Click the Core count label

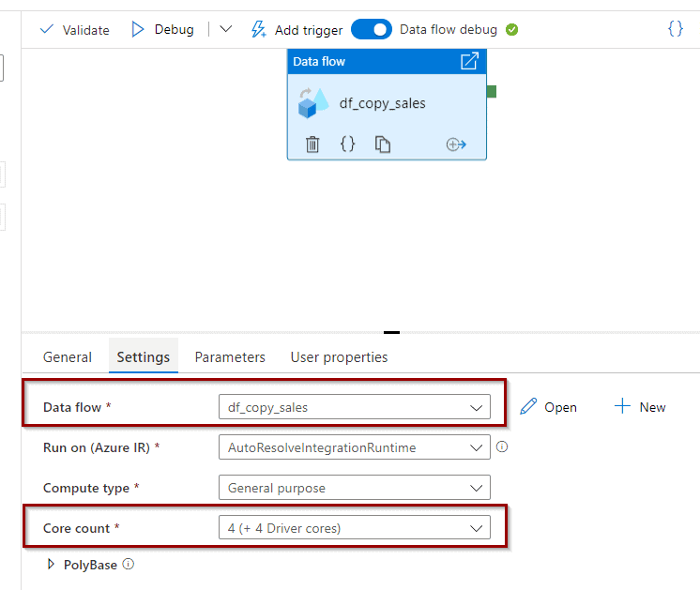click(x=76, y=528)
